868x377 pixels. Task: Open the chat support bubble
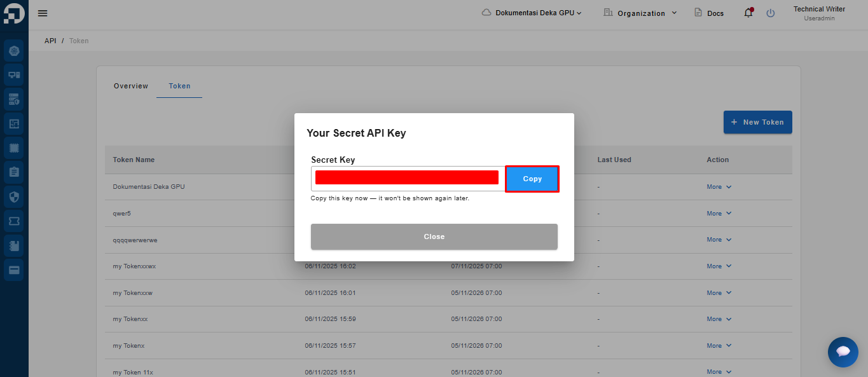point(843,352)
